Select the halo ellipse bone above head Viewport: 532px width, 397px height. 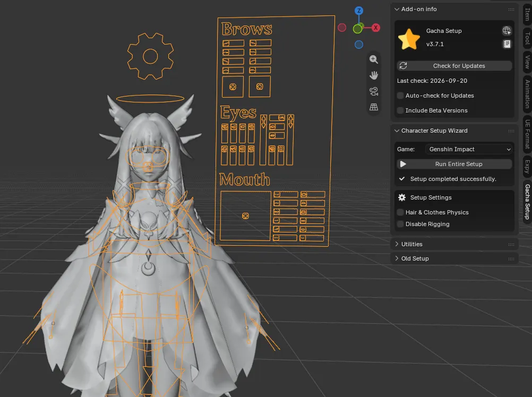point(150,99)
